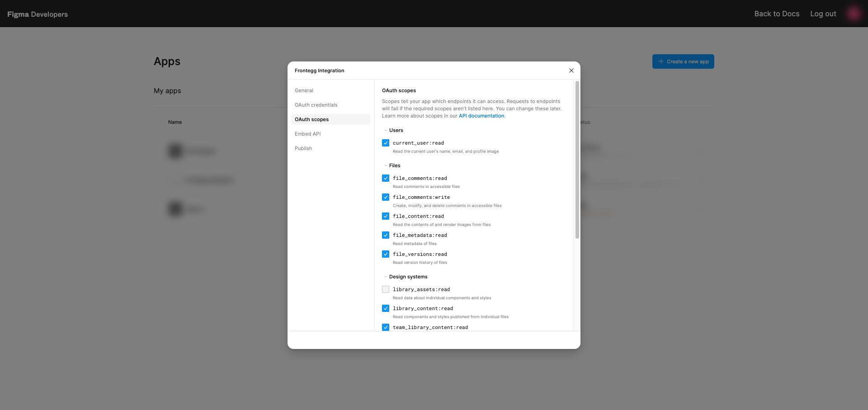The width and height of the screenshot is (868, 410).
Task: Open the Publish tab
Action: [331, 148]
